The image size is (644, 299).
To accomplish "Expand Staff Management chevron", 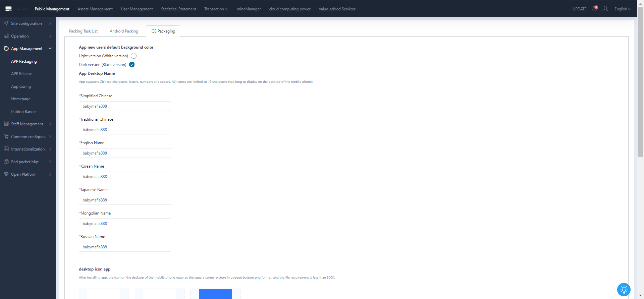I will pyautogui.click(x=50, y=124).
